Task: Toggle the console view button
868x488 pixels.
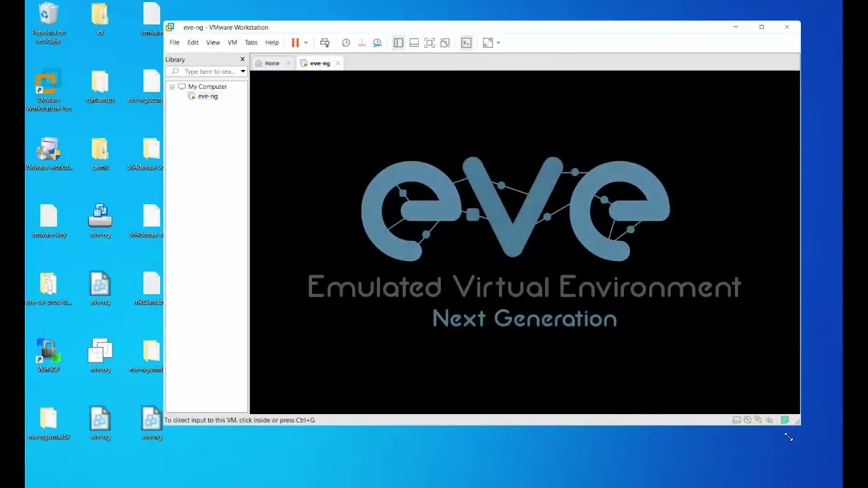Action: click(466, 43)
